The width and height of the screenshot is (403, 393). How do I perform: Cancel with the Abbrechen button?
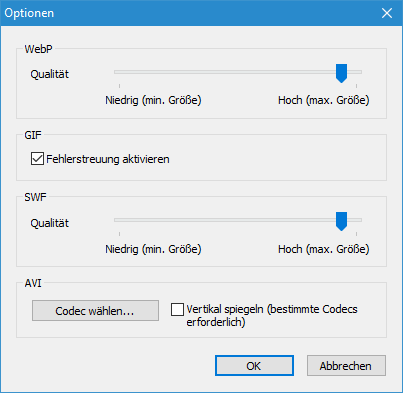346,366
